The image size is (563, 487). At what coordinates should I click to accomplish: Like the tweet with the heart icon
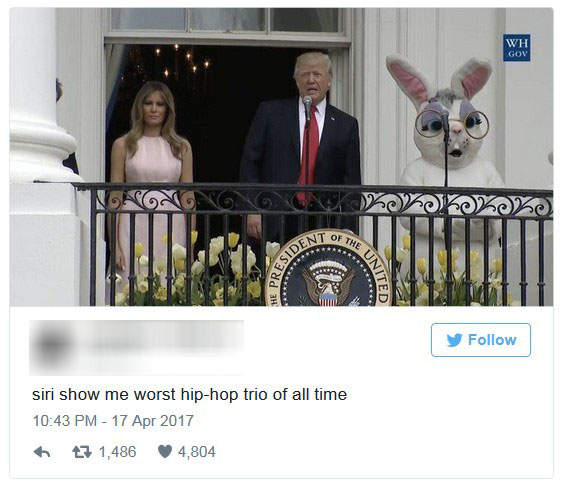165,451
